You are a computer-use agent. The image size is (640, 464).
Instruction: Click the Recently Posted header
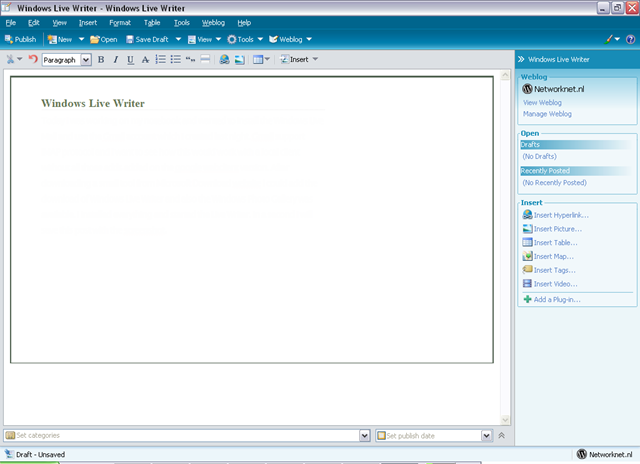click(576, 171)
